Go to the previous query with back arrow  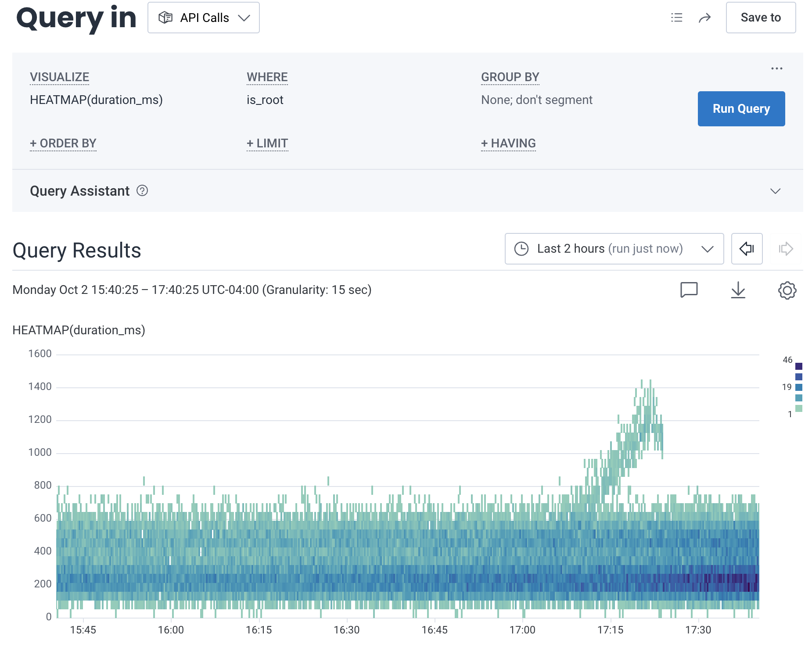746,249
